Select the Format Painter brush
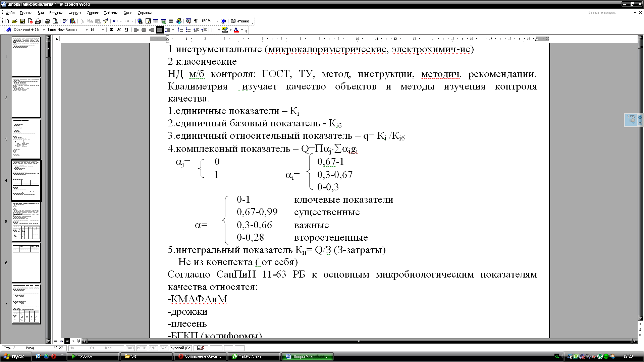Image resolution: width=644 pixels, height=362 pixels. point(106,21)
